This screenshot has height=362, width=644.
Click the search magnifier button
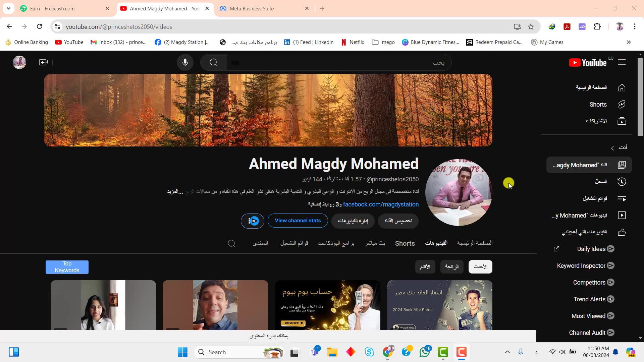pyautogui.click(x=214, y=62)
